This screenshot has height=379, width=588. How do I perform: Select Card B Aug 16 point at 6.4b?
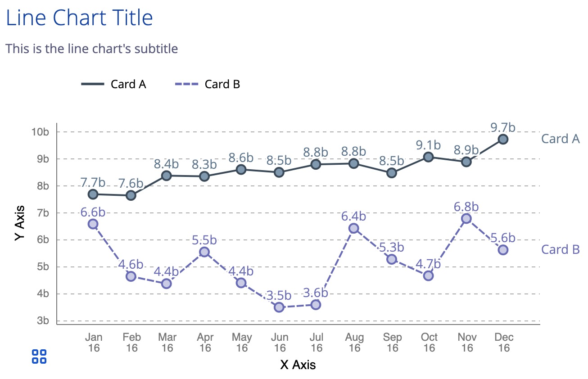(353, 228)
